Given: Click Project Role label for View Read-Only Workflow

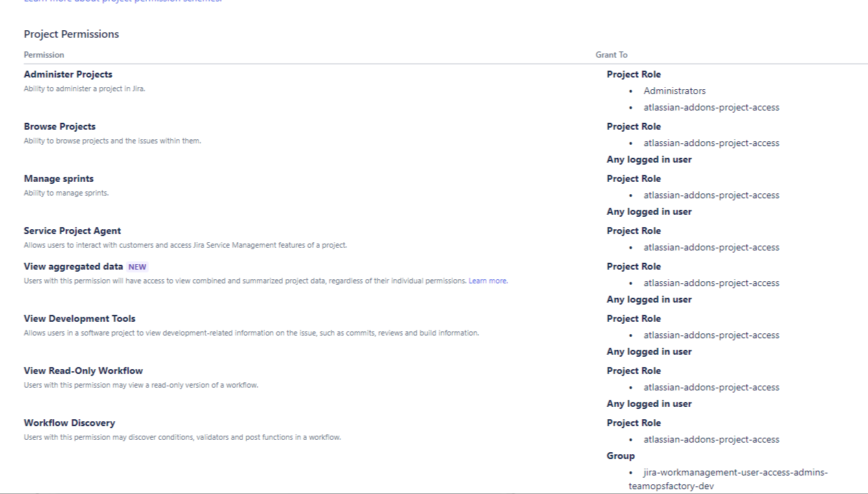Looking at the screenshot, I should tap(634, 370).
